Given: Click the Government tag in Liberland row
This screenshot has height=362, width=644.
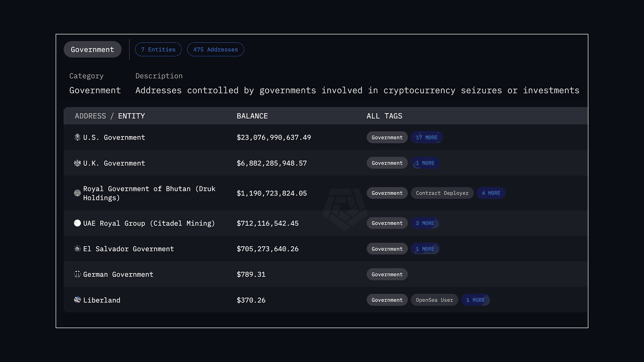Looking at the screenshot, I should coord(387,300).
